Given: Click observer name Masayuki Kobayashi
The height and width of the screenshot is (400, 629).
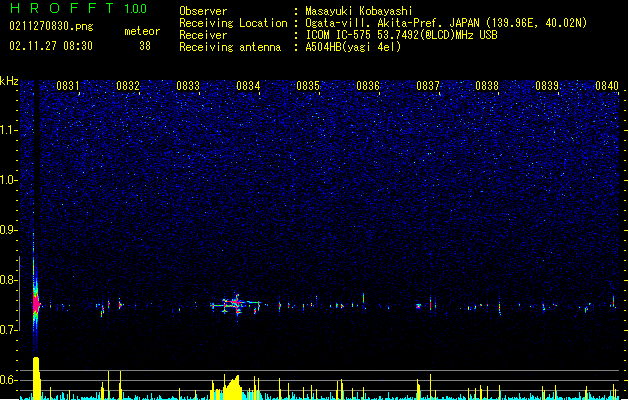Looking at the screenshot, I should tap(359, 11).
